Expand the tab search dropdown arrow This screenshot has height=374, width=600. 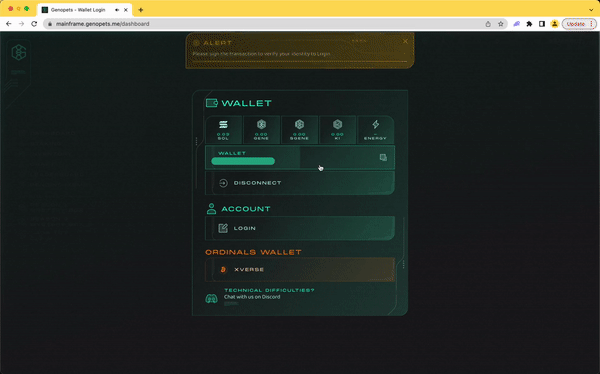click(x=591, y=10)
